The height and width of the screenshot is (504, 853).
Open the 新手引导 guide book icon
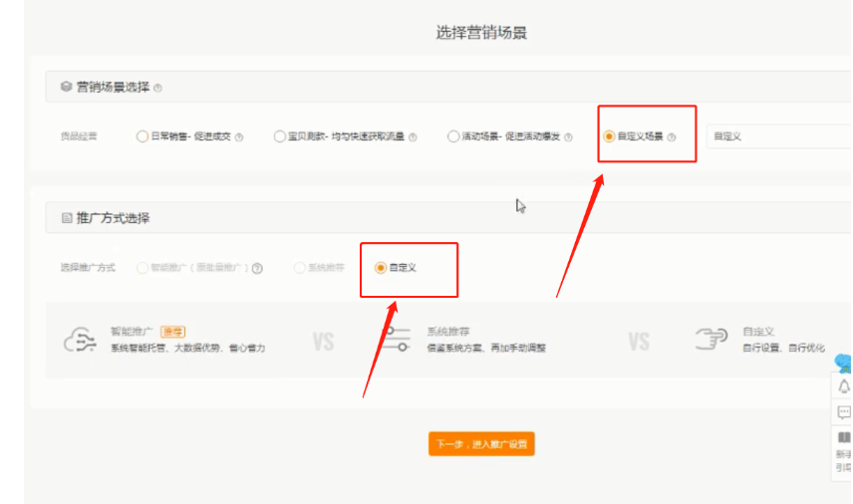tap(844, 437)
